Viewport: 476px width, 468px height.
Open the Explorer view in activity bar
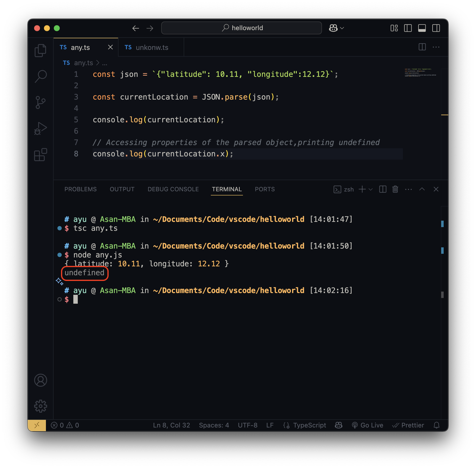pyautogui.click(x=40, y=51)
